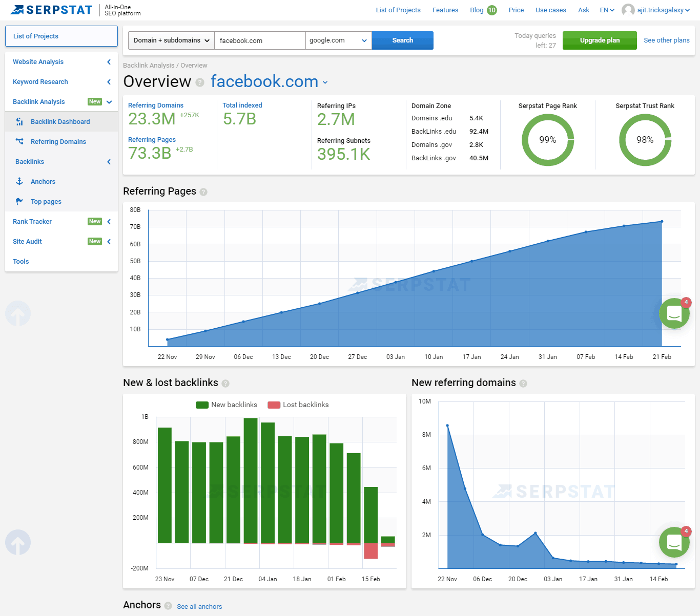
Task: Click the Anchors anchor icon in sidebar
Action: (x=19, y=182)
